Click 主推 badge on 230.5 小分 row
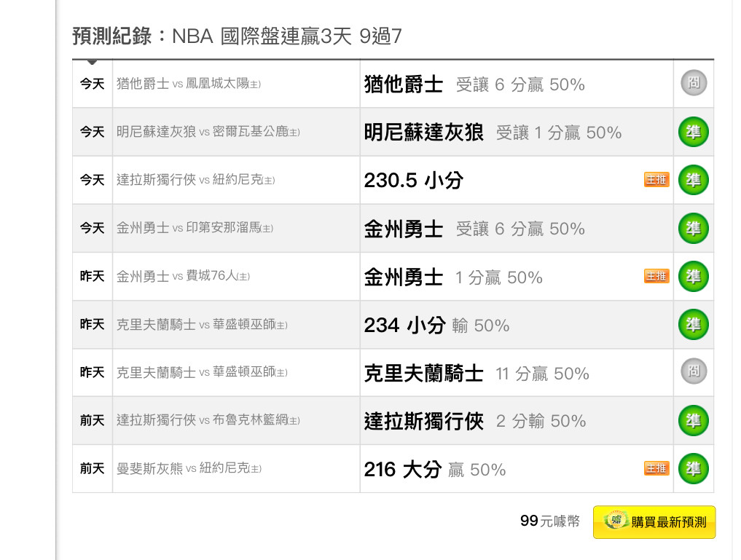The image size is (741, 560). [x=656, y=180]
